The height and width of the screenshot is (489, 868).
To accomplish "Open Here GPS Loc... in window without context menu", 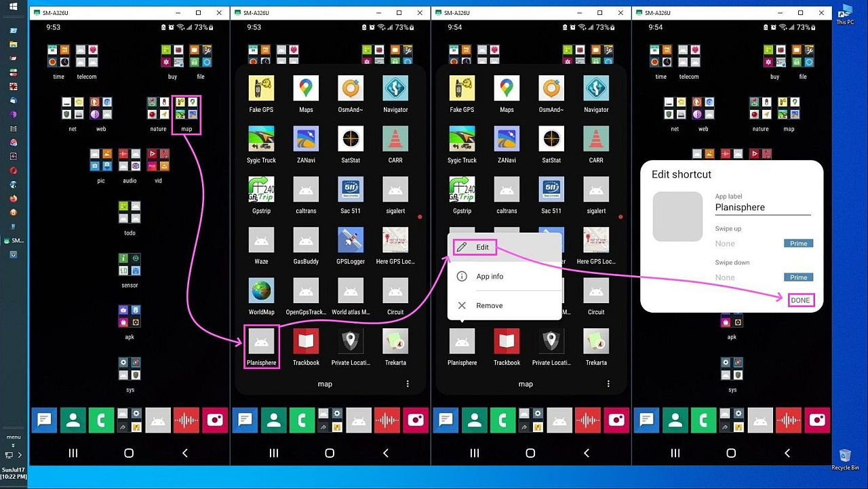I will coord(395,240).
